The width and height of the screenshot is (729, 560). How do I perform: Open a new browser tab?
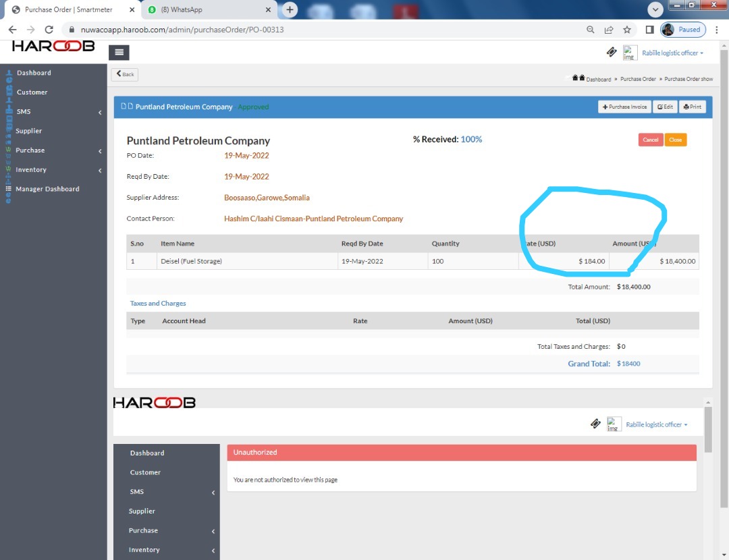(x=289, y=9)
